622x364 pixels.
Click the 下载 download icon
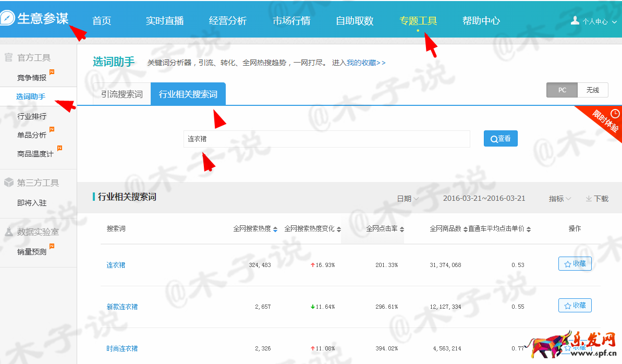(588, 199)
